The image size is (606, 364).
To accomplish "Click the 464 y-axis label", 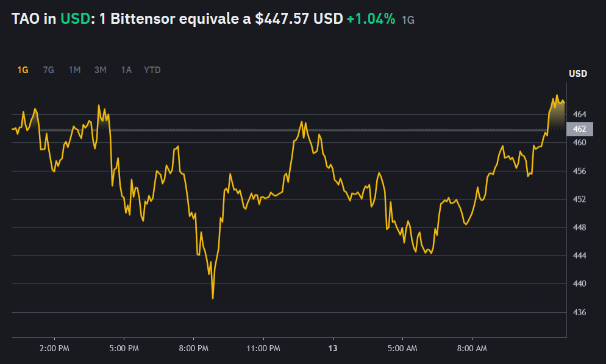I will coord(579,114).
